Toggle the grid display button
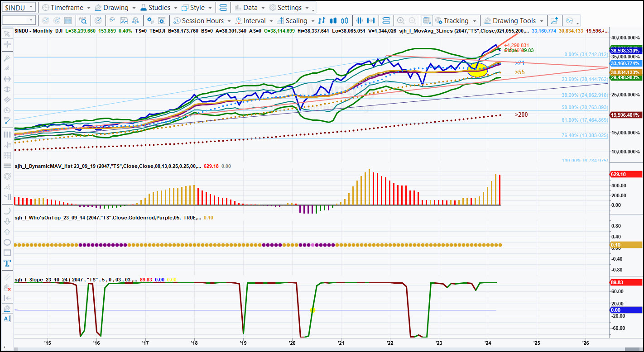 click(x=427, y=21)
